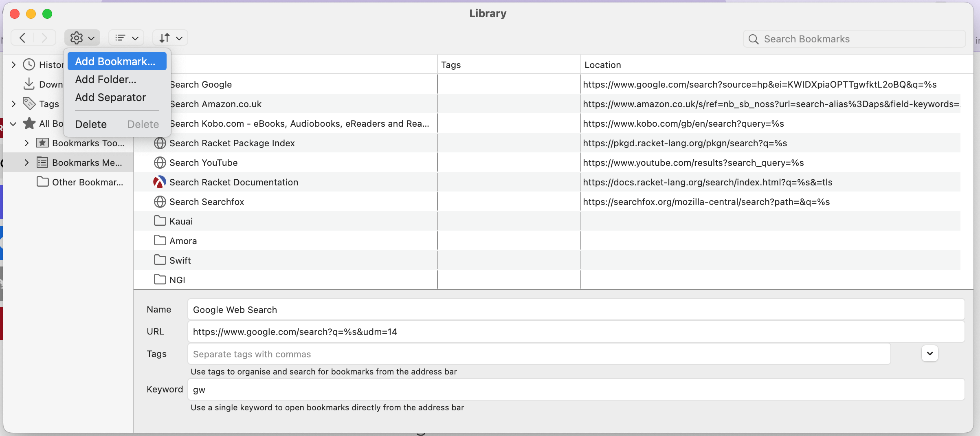The image size is (980, 436).
Task: Expand the Bookmarks Toolbar folder
Action: click(26, 143)
